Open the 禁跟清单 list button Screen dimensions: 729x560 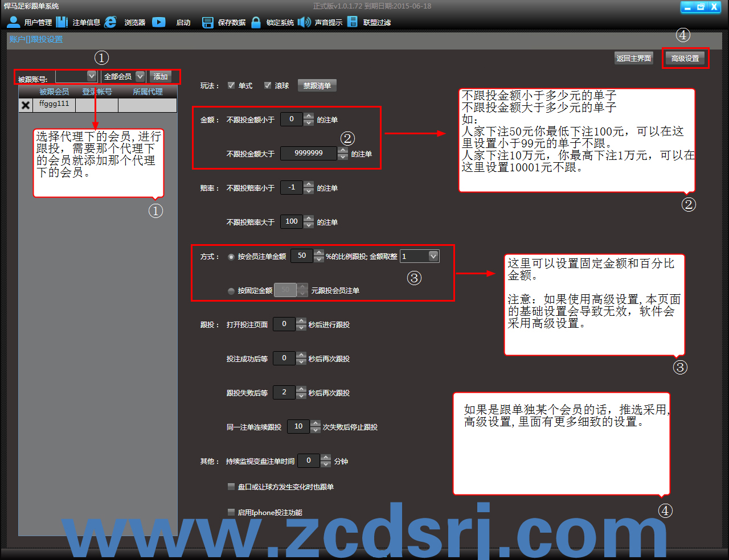click(317, 85)
